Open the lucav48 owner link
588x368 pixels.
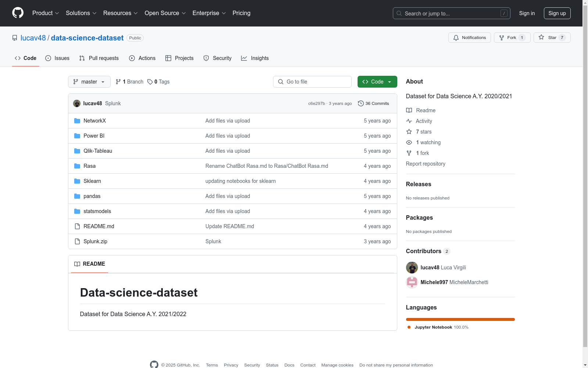pyautogui.click(x=33, y=38)
